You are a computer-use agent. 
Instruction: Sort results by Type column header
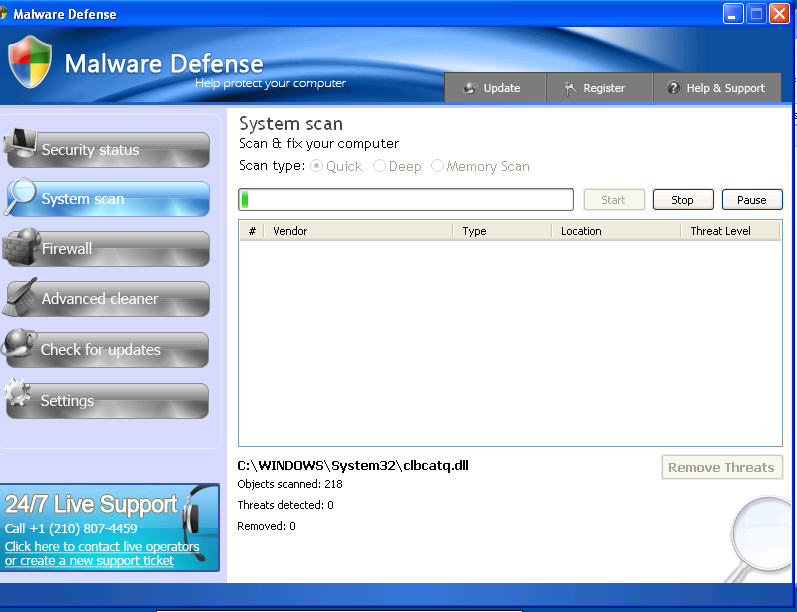(502, 231)
